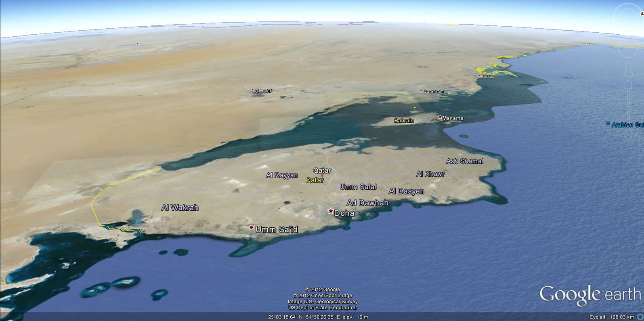Click the Umm Salal region label
This screenshot has width=644, height=321.
click(x=358, y=187)
